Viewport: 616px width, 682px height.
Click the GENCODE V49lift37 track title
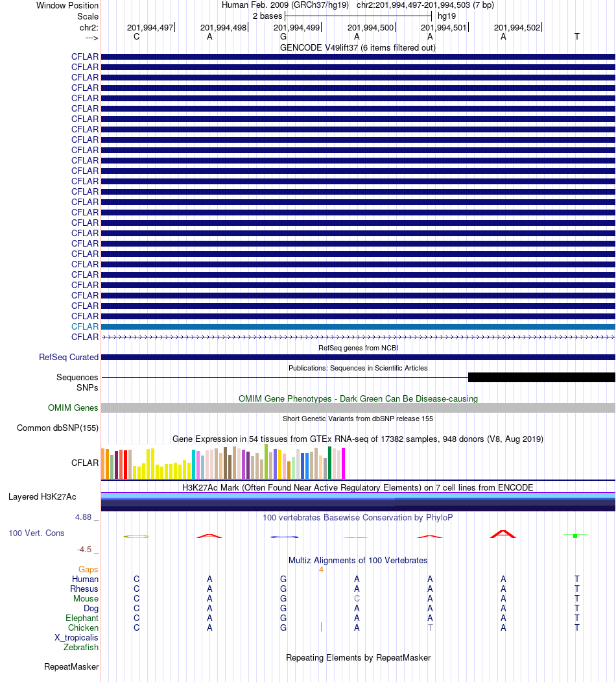[x=358, y=47]
